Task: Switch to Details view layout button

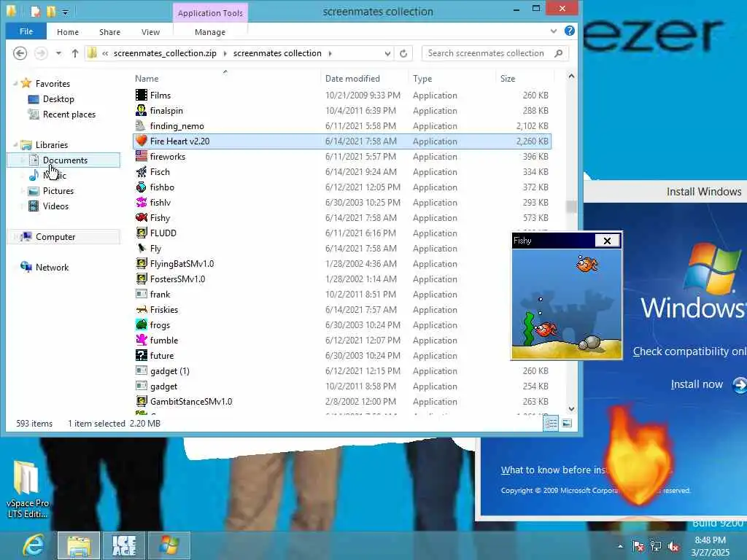Action: click(551, 423)
